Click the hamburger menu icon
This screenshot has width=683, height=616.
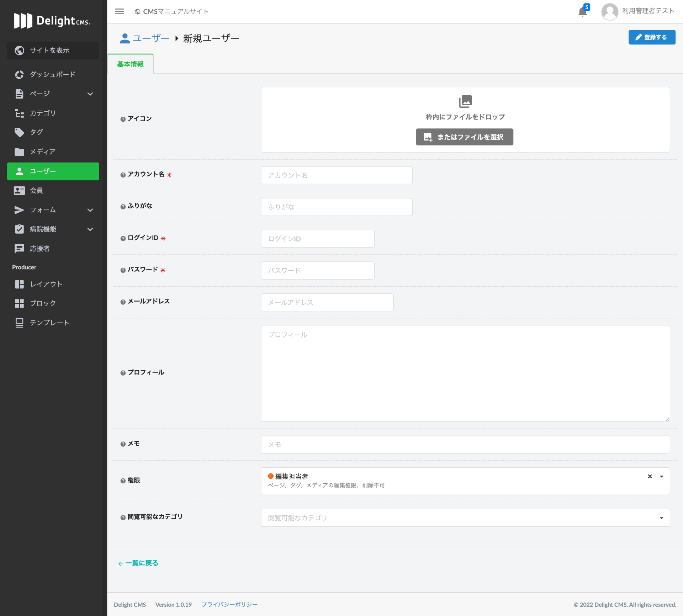pos(120,11)
